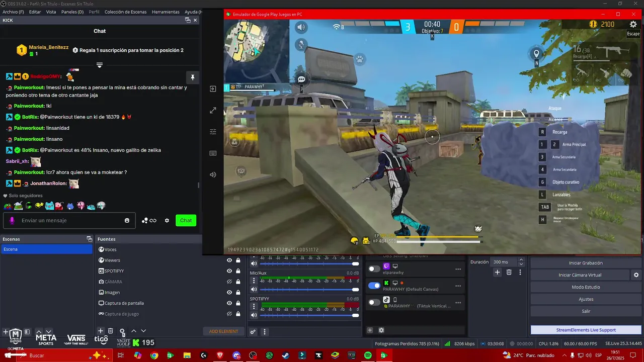Click the emulator exit-arrow sidebar icon

point(213,89)
